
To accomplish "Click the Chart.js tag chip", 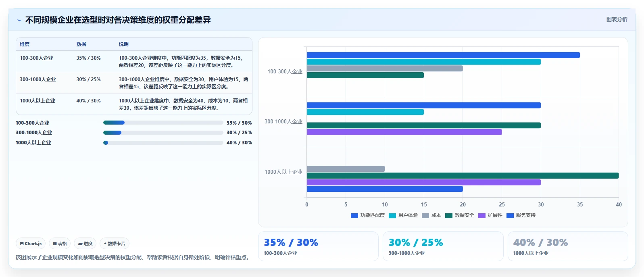I will point(31,244).
